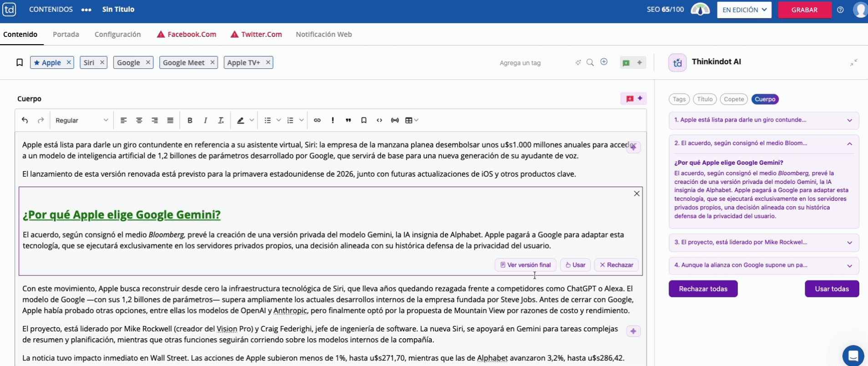Open numbered list style options
The width and height of the screenshot is (868, 366).
point(301,120)
